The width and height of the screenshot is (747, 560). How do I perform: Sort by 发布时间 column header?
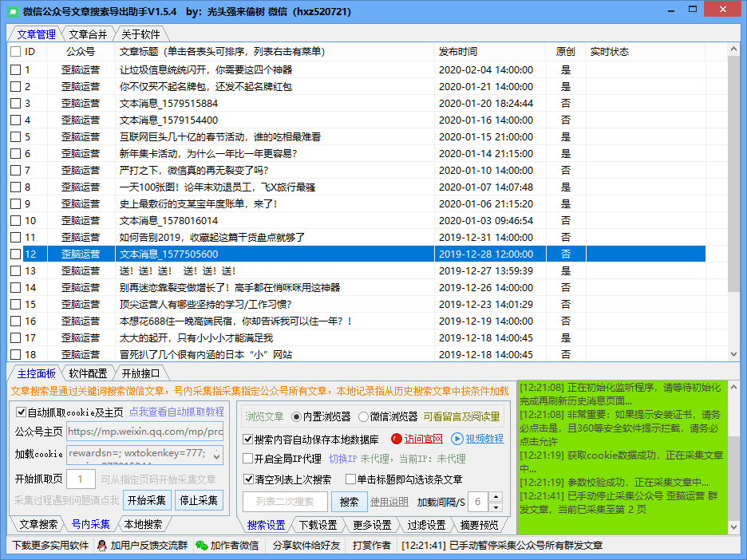489,51
